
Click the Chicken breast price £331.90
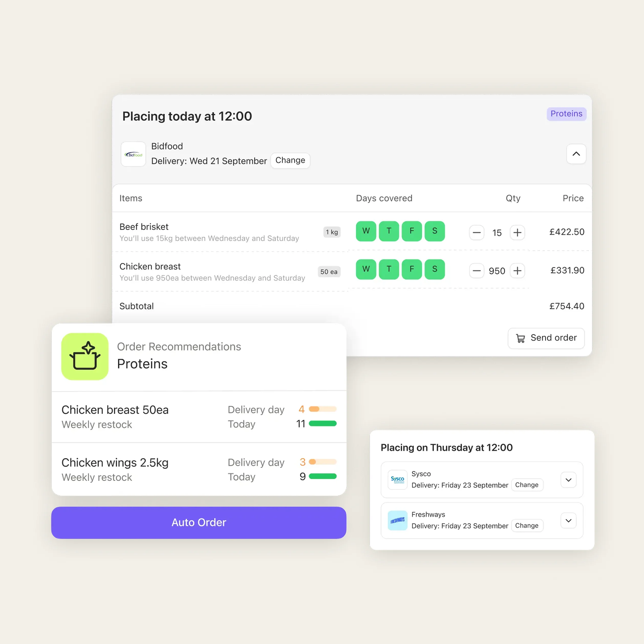(x=567, y=270)
